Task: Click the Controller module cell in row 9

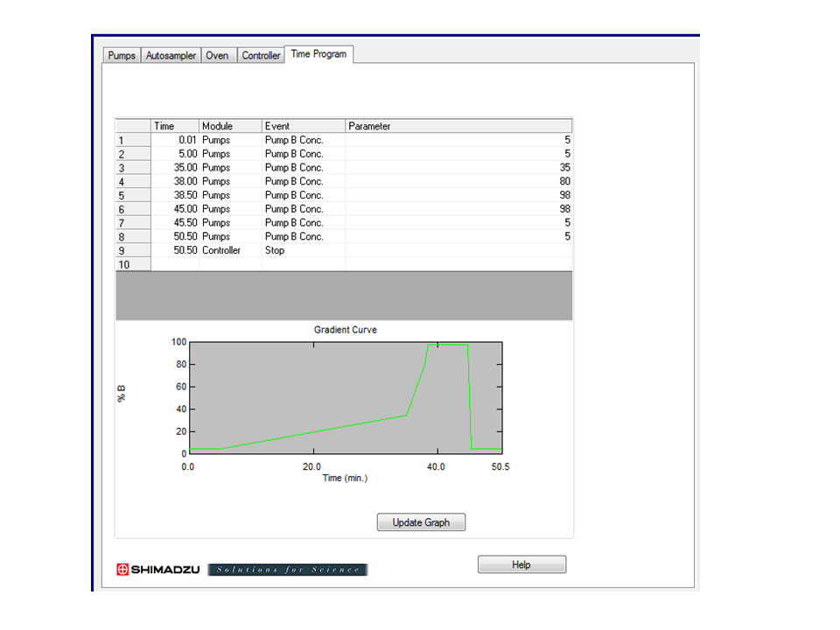Action: (230, 250)
